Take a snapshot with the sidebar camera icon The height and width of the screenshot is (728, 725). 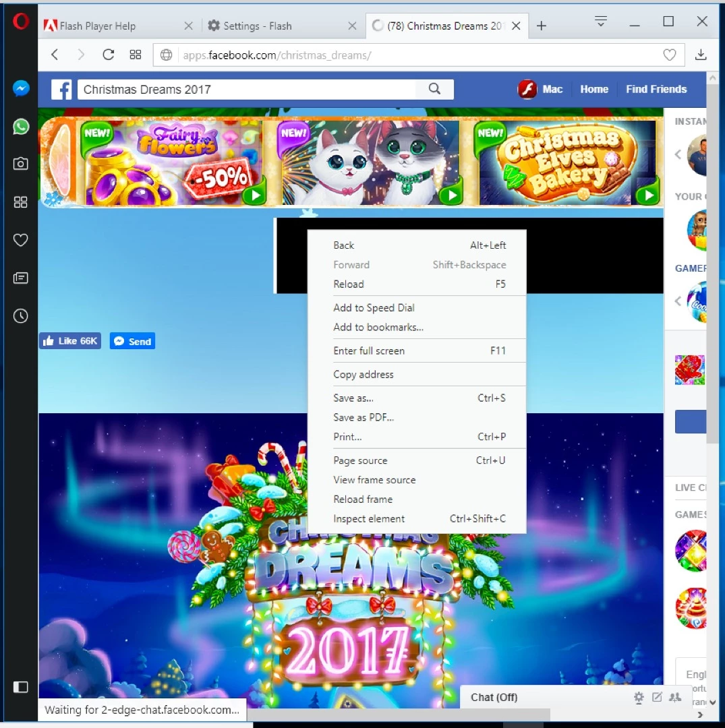[x=20, y=163]
